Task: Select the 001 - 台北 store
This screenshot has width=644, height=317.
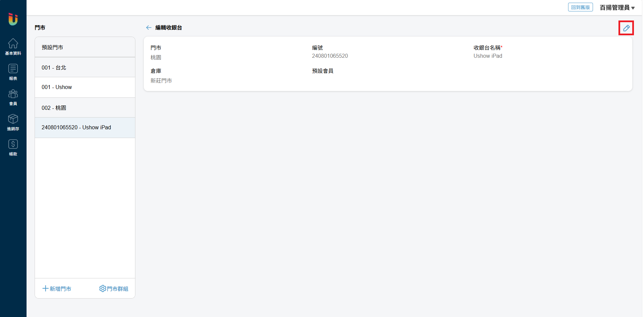Action: click(85, 67)
